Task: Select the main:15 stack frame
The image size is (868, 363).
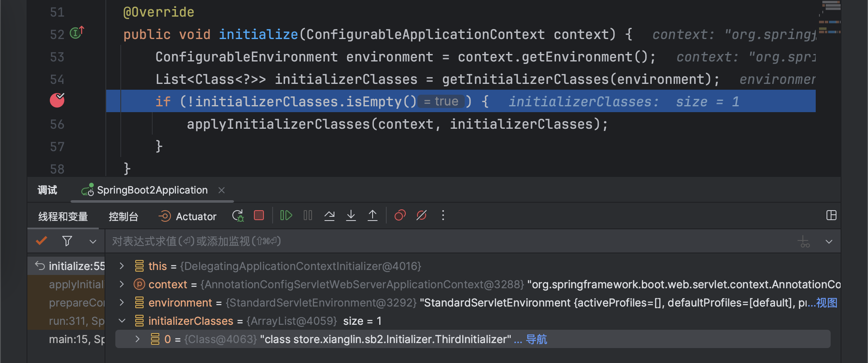Action: pyautogui.click(x=66, y=339)
